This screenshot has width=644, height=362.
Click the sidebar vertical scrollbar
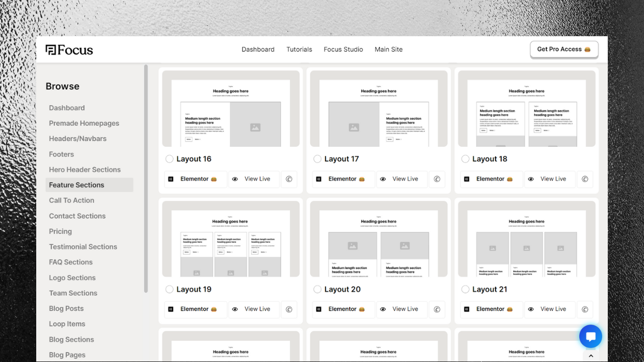tap(146, 178)
